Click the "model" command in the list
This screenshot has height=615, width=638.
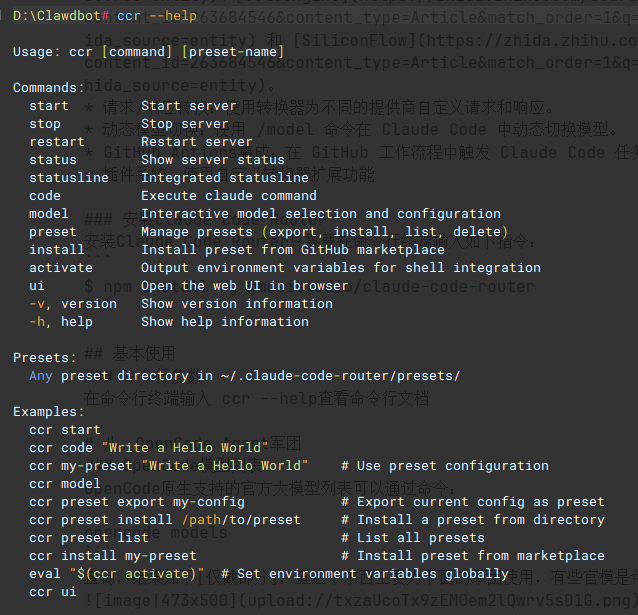(x=49, y=214)
